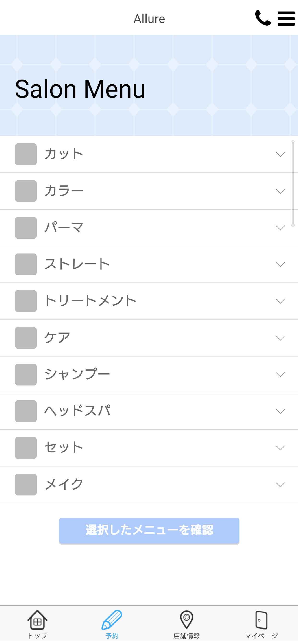Click 選択したメニューを確認 button
298x644 pixels.
(x=149, y=531)
